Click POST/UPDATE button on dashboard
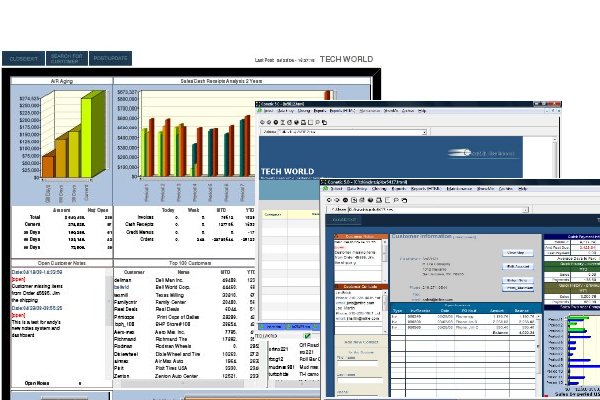Image resolution: width=600 pixels, height=400 pixels. pyautogui.click(x=111, y=59)
